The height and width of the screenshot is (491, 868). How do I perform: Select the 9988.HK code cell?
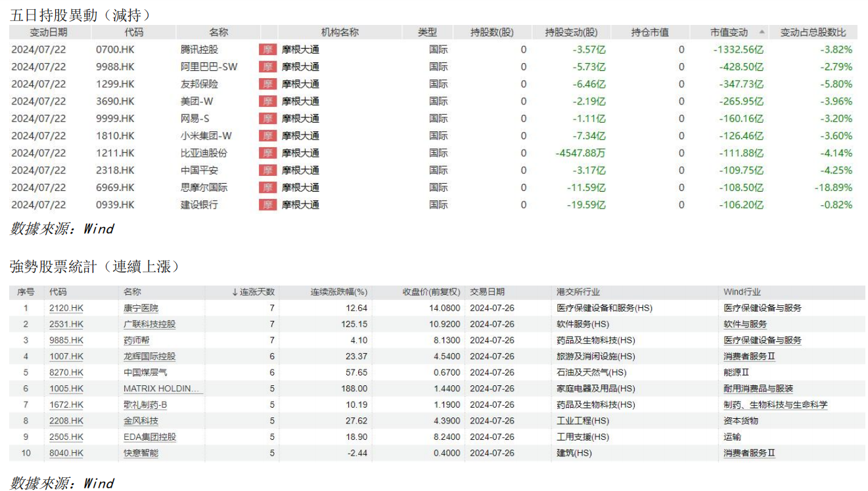115,66
